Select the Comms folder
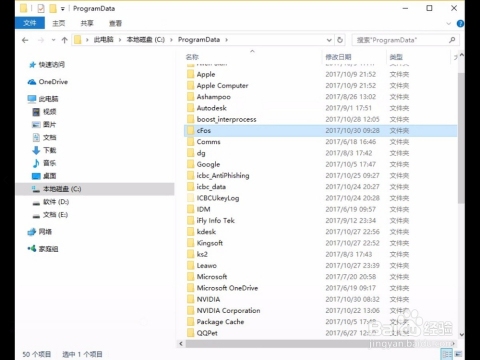The image size is (480, 360). coord(208,142)
